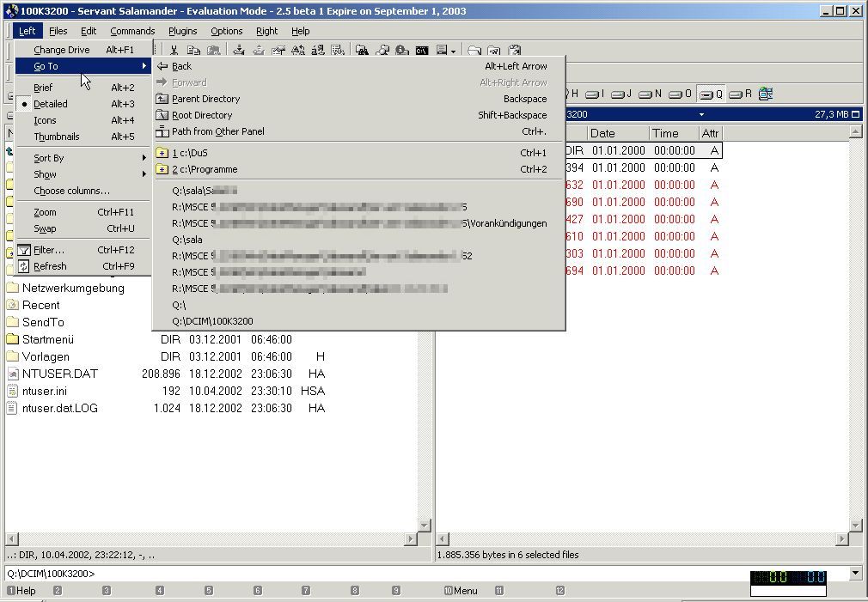
Task: Open the Plugins menu
Action: tap(183, 31)
